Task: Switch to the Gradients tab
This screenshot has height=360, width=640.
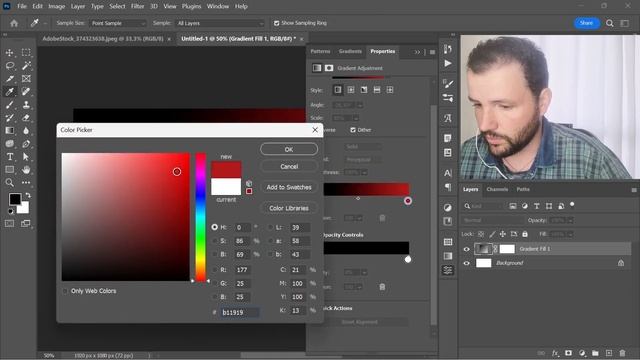Action: click(x=350, y=51)
